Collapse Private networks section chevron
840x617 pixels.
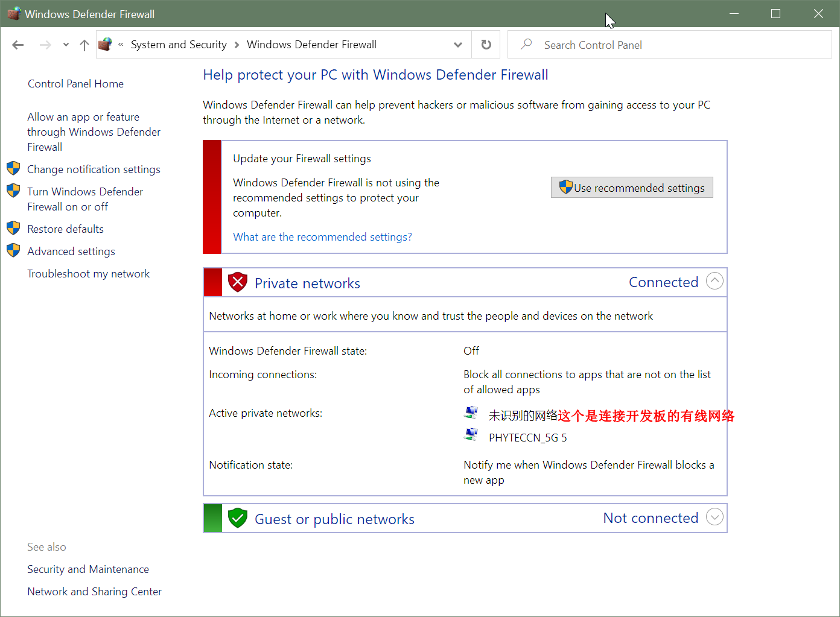coord(714,281)
